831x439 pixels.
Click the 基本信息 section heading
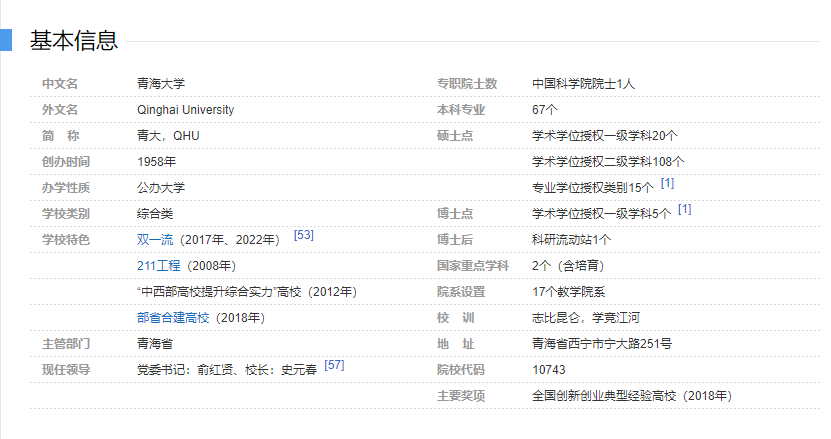[74, 40]
